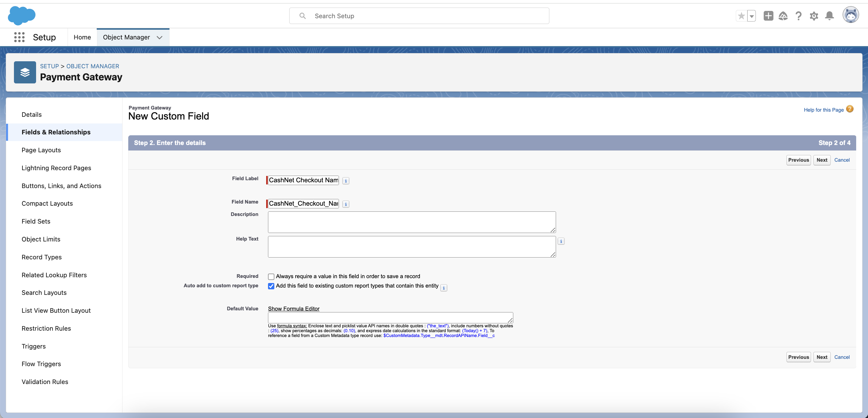Open the apps grid icon menu
Screen dimensions: 868x418
(x=19, y=37)
